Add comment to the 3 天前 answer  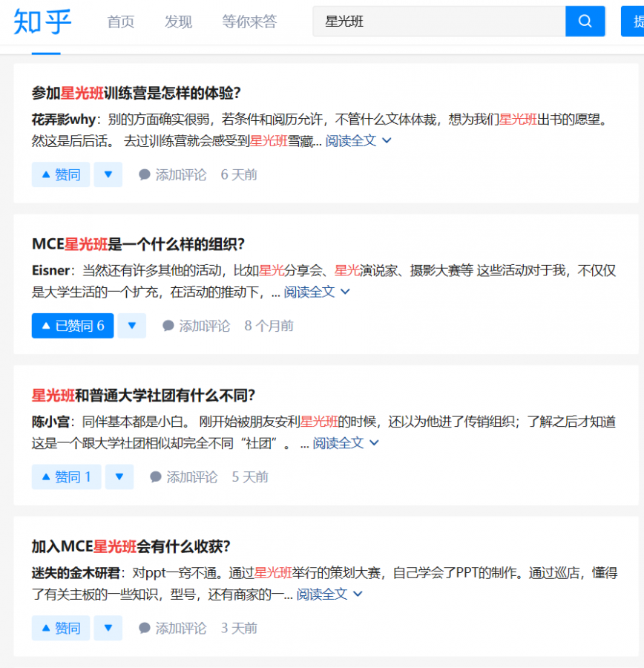(172, 629)
